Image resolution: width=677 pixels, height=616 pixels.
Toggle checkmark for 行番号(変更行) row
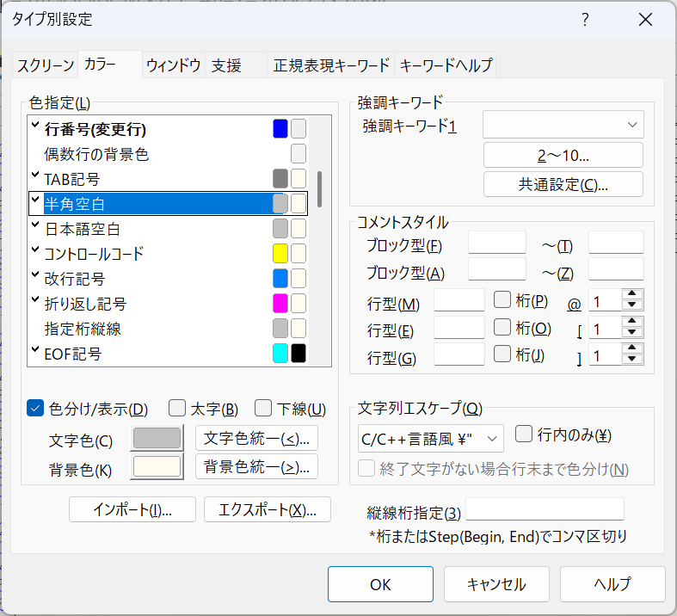click(x=35, y=126)
